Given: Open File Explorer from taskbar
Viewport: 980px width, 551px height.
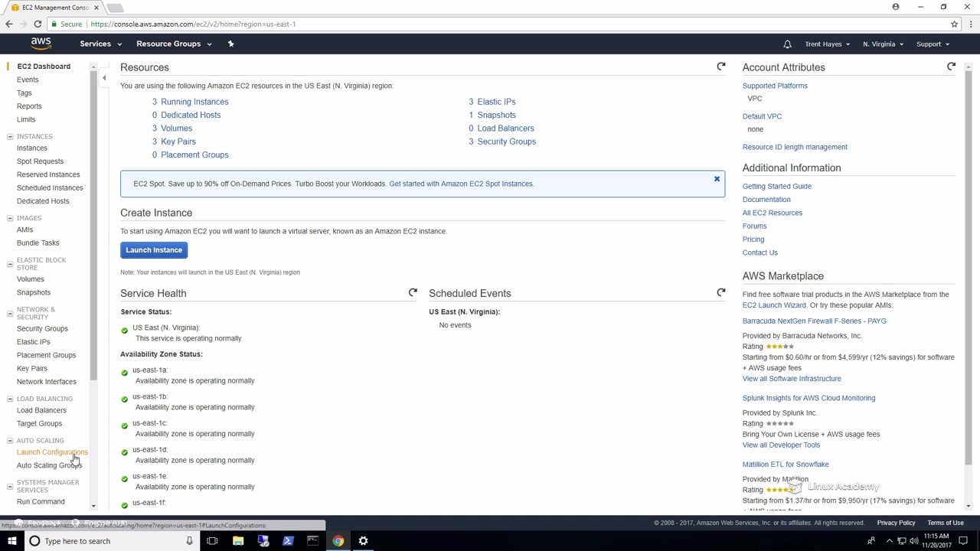Looking at the screenshot, I should click(238, 541).
